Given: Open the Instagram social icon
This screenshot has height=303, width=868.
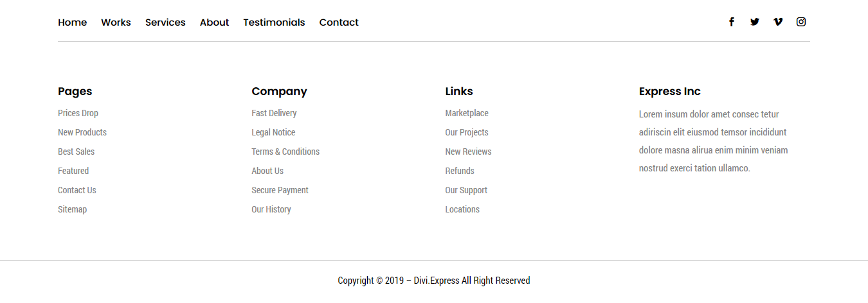Looking at the screenshot, I should click(x=801, y=22).
